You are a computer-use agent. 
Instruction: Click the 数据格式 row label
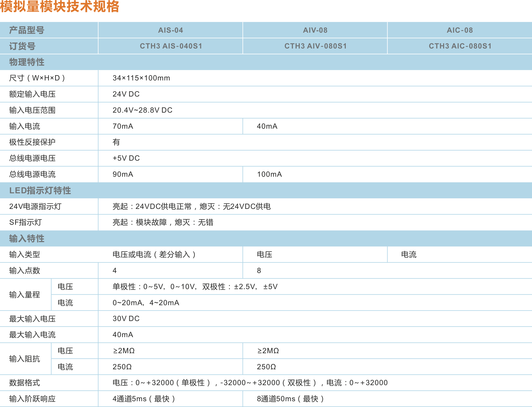pos(25,383)
